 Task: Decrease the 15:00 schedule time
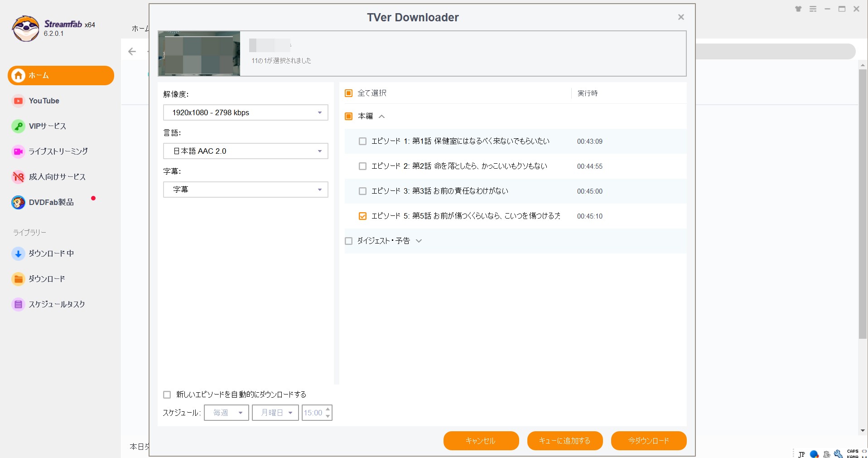click(328, 416)
